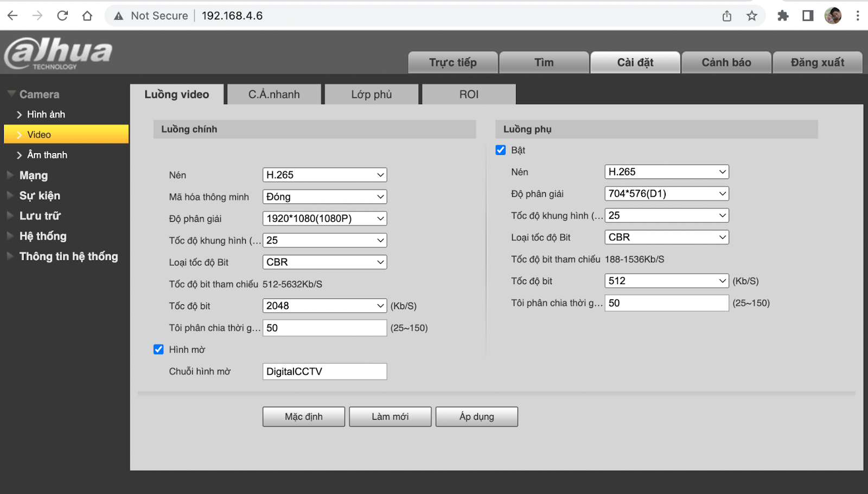This screenshot has height=494, width=868.
Task: Open sub stream Nén H.265 dropdown
Action: [x=667, y=172]
